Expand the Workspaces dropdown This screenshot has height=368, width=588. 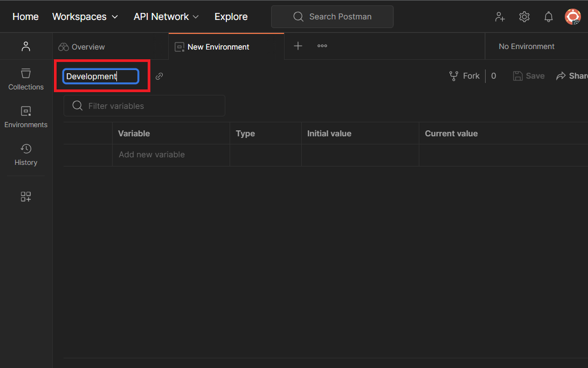[x=85, y=17]
